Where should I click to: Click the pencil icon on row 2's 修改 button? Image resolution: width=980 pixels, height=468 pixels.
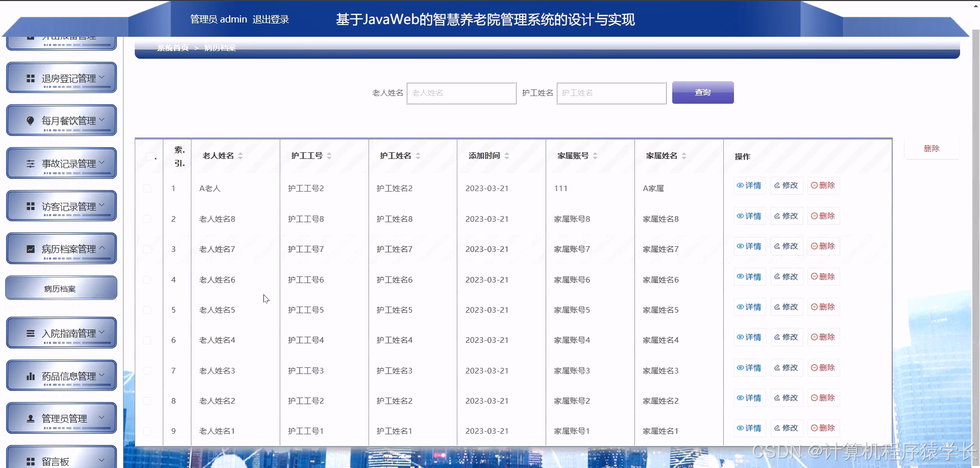pos(777,216)
